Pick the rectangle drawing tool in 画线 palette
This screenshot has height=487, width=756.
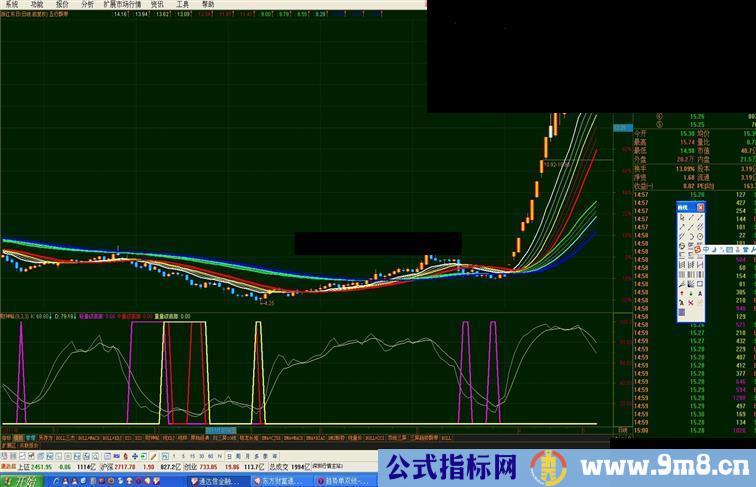pos(700,283)
